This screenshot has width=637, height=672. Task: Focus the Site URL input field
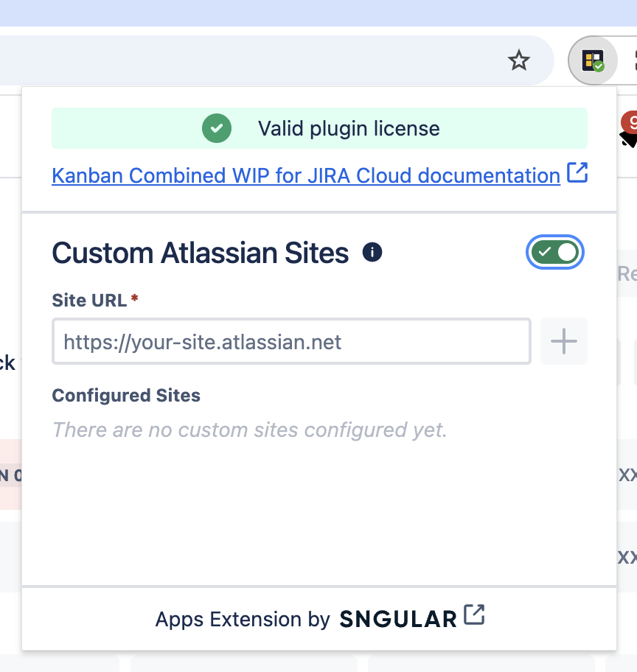[291, 342]
